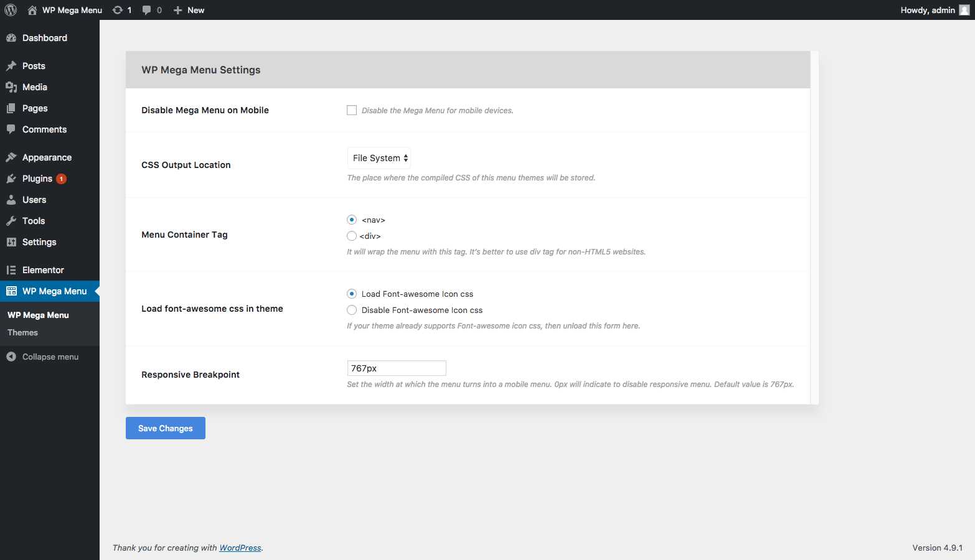Click the Users person icon
The image size is (975, 560).
[x=11, y=200]
